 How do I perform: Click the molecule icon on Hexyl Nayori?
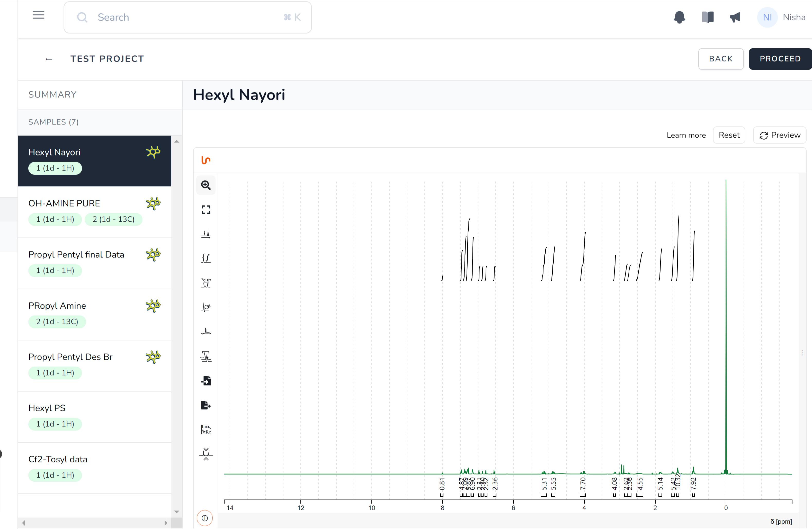(x=153, y=152)
